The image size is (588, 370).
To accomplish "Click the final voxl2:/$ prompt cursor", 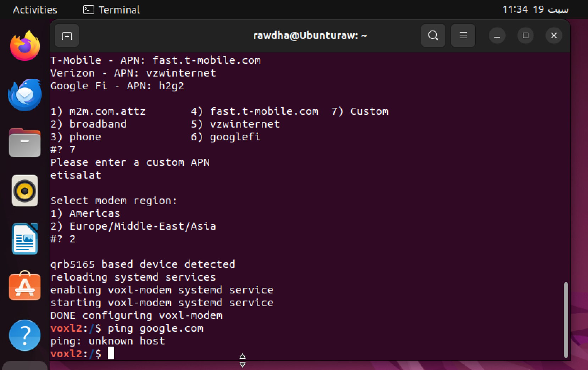I will pos(111,354).
